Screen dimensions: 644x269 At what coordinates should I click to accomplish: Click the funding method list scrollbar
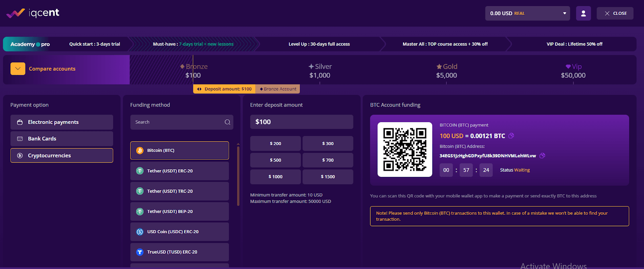click(x=238, y=176)
